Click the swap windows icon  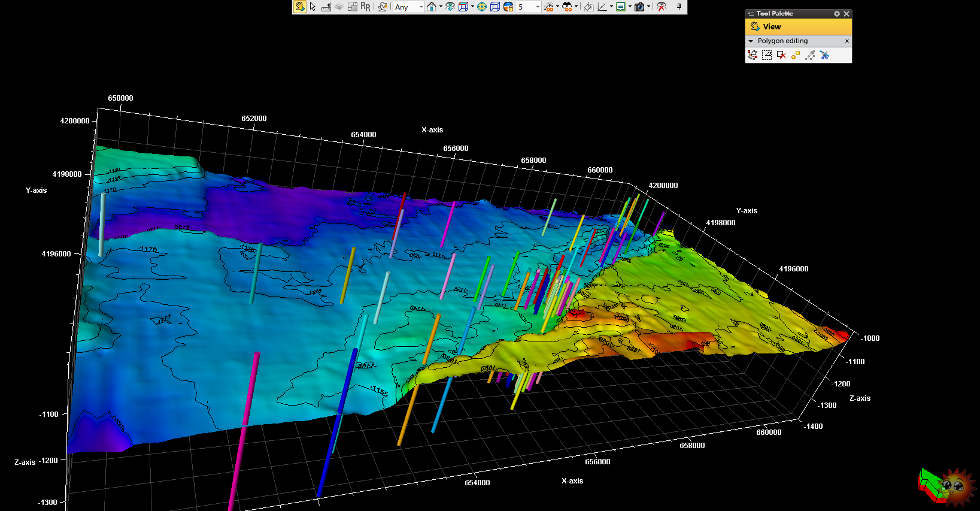click(352, 7)
